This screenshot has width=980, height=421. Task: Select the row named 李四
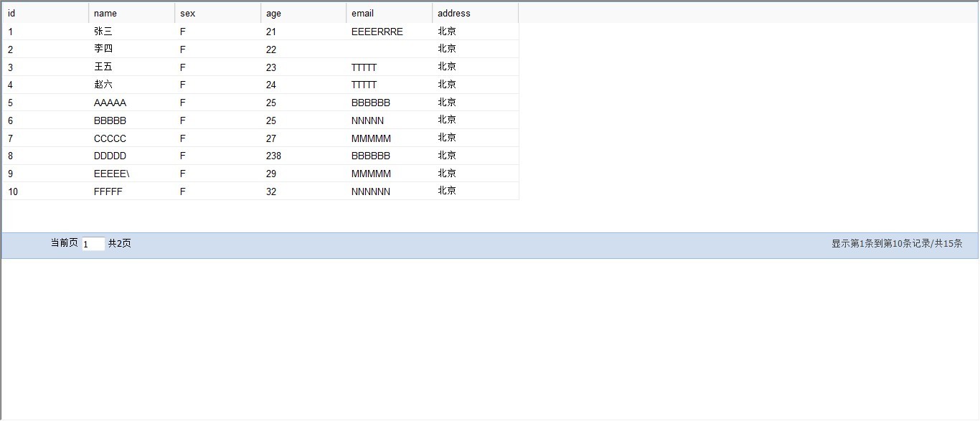pos(103,49)
